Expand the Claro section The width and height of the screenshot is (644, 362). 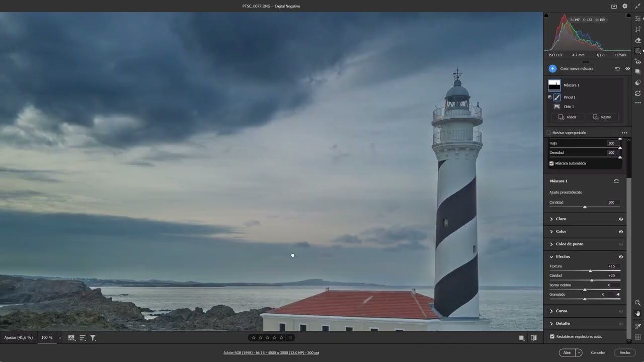551,219
